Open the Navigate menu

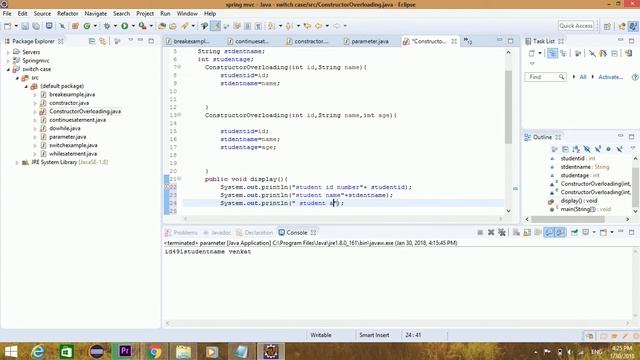(x=96, y=13)
